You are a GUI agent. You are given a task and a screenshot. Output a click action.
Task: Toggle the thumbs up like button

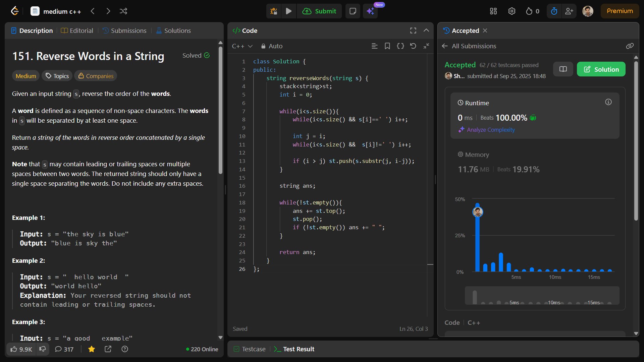click(21, 349)
